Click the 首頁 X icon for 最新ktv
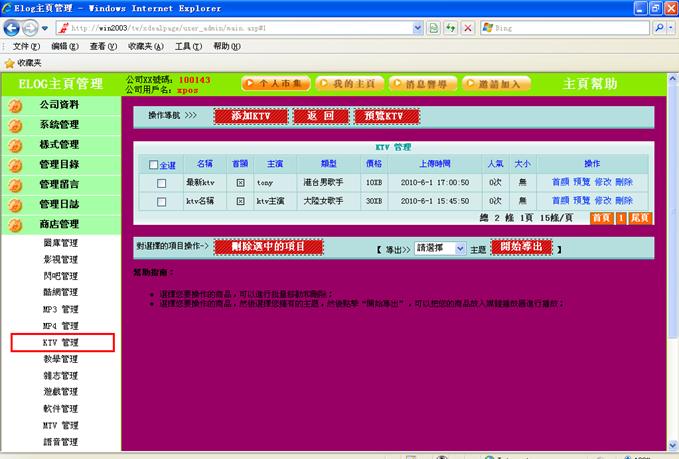The height and width of the screenshot is (459, 679). coord(240,183)
